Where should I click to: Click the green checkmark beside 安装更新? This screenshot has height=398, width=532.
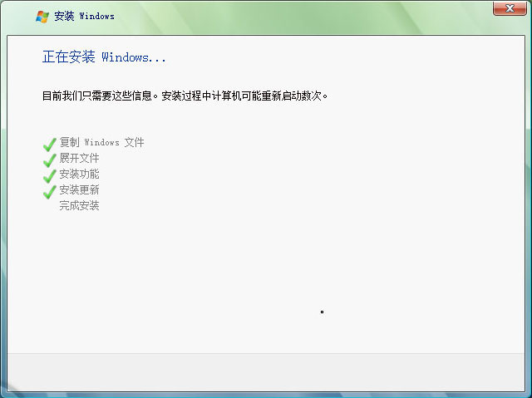coord(50,192)
